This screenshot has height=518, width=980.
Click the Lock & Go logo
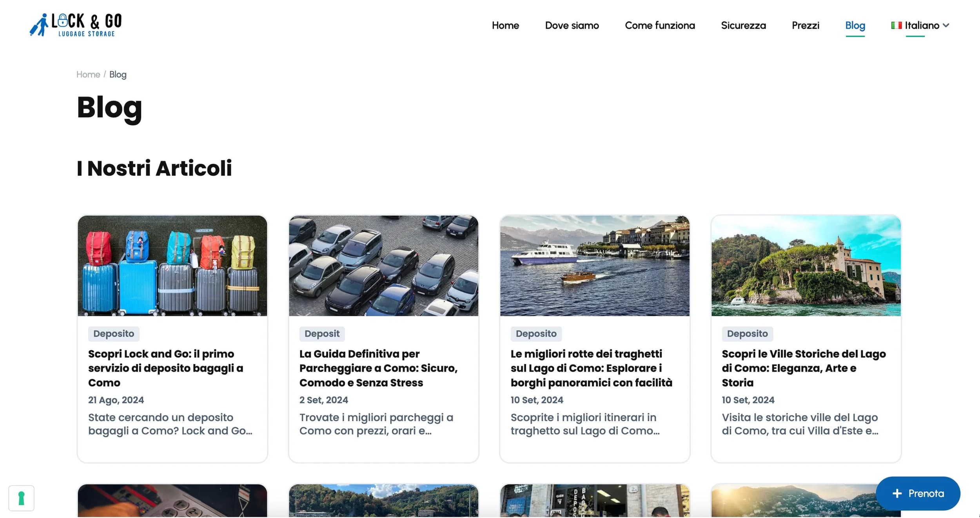pyautogui.click(x=76, y=24)
